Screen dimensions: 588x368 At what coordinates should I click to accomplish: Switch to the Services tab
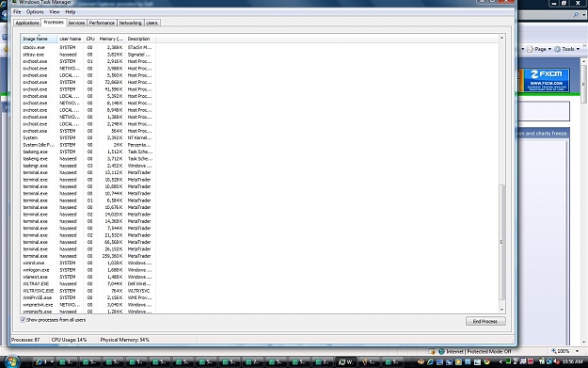coord(76,23)
